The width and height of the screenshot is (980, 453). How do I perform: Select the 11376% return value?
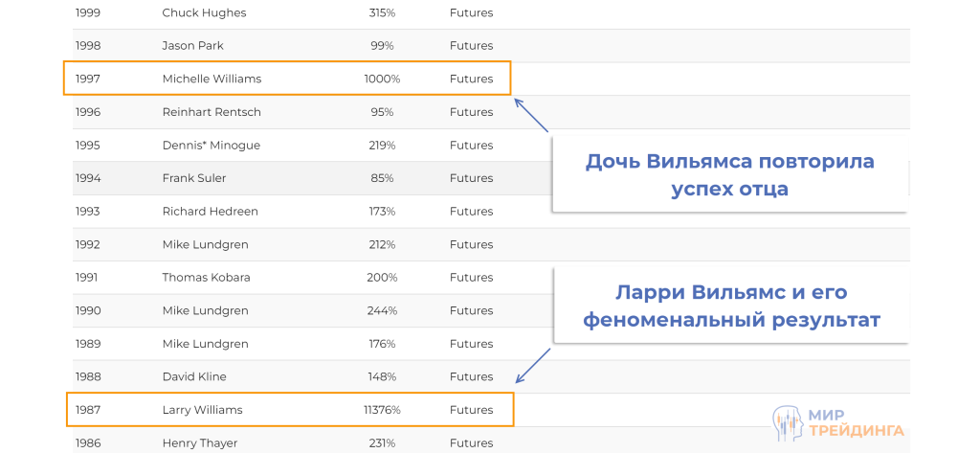[x=382, y=410]
